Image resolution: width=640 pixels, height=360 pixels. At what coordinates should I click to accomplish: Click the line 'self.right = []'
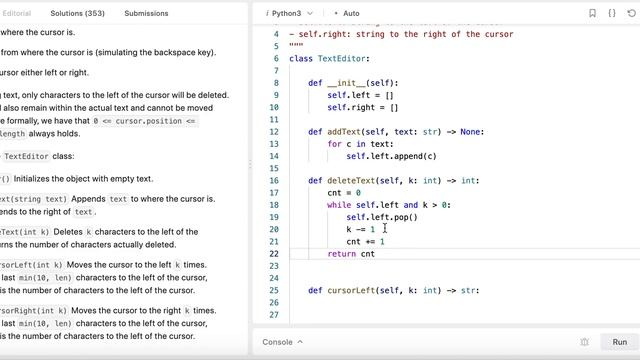pos(362,107)
